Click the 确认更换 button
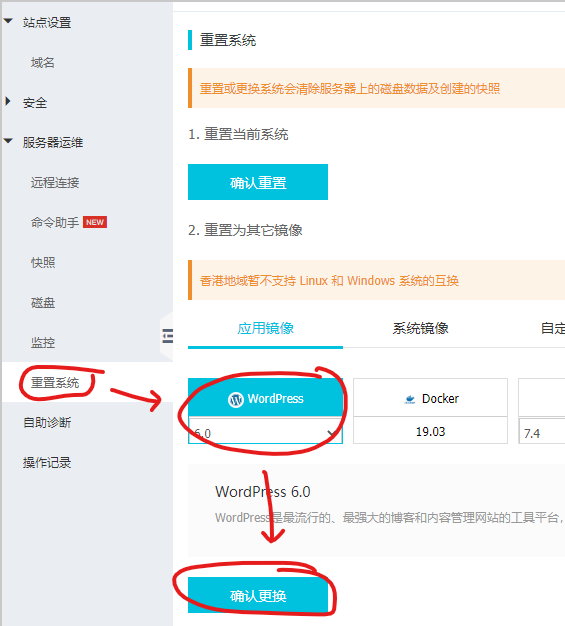Image resolution: width=565 pixels, height=626 pixels. point(258,595)
